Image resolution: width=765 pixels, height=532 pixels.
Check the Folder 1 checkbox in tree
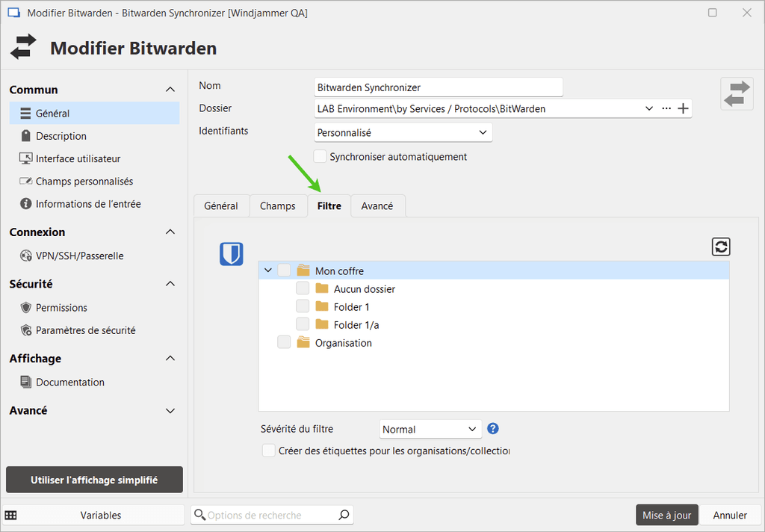(303, 306)
